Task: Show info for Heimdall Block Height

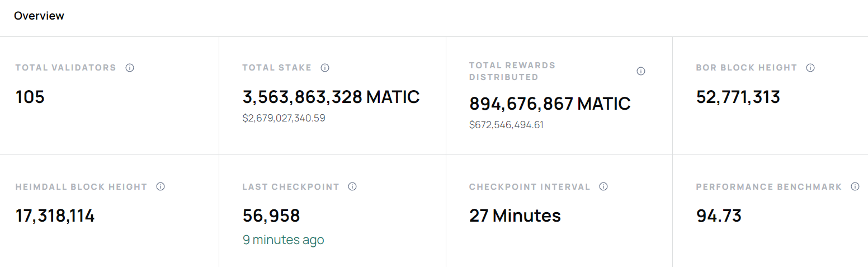Action: coord(161,186)
